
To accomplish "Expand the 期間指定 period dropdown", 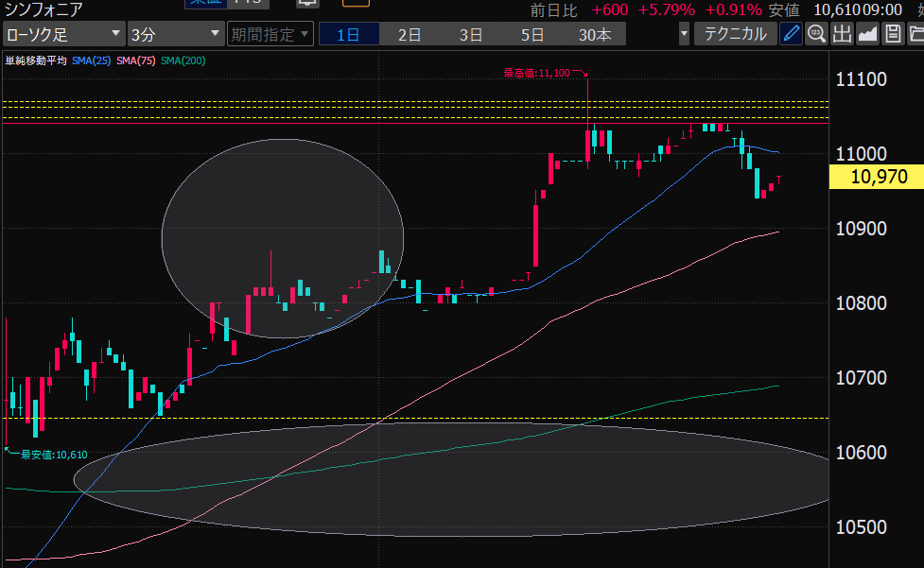I will [x=270, y=35].
